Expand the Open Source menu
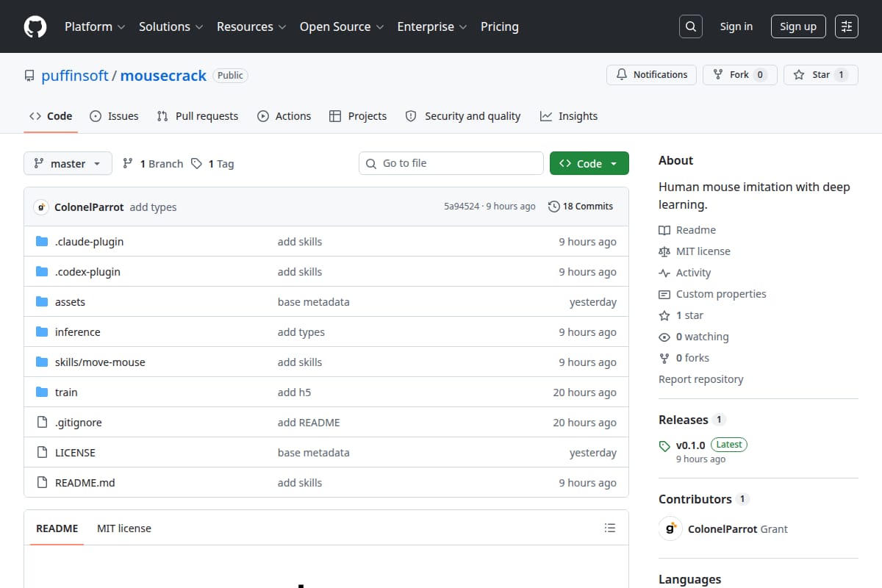This screenshot has width=882, height=588. [x=342, y=26]
